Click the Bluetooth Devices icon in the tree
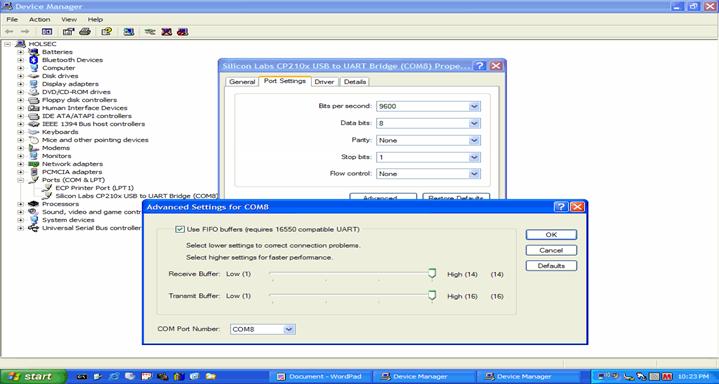The height and width of the screenshot is (384, 719). coord(33,60)
